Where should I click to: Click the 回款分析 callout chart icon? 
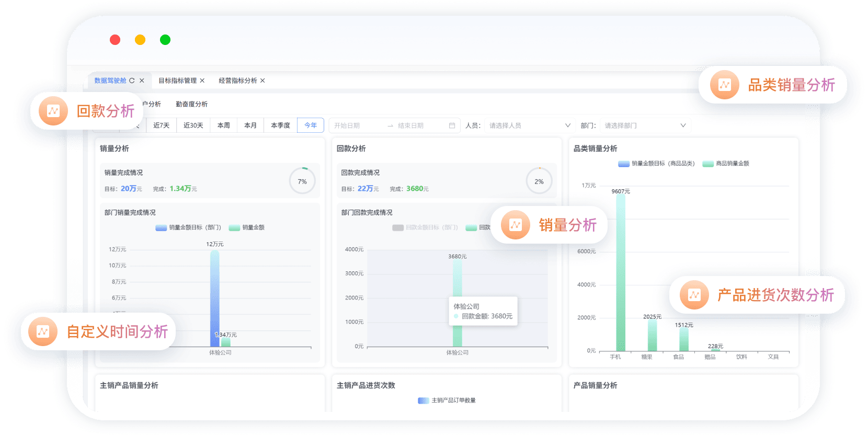(x=53, y=111)
